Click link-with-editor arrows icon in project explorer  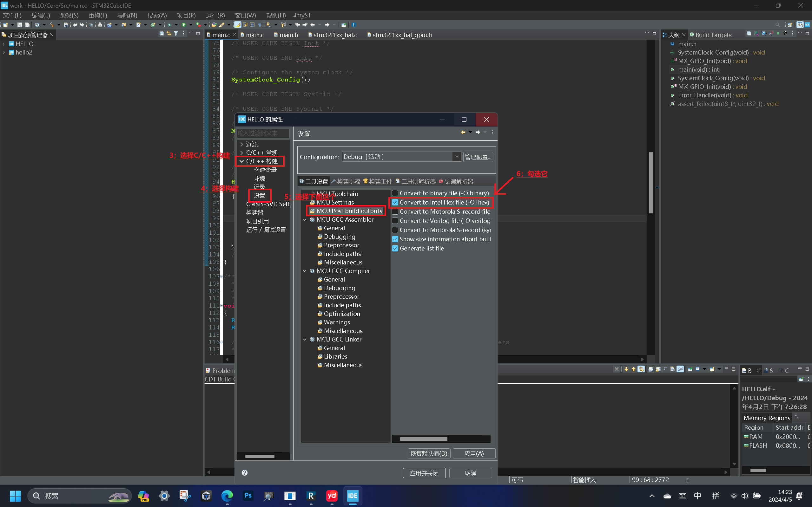(x=169, y=34)
